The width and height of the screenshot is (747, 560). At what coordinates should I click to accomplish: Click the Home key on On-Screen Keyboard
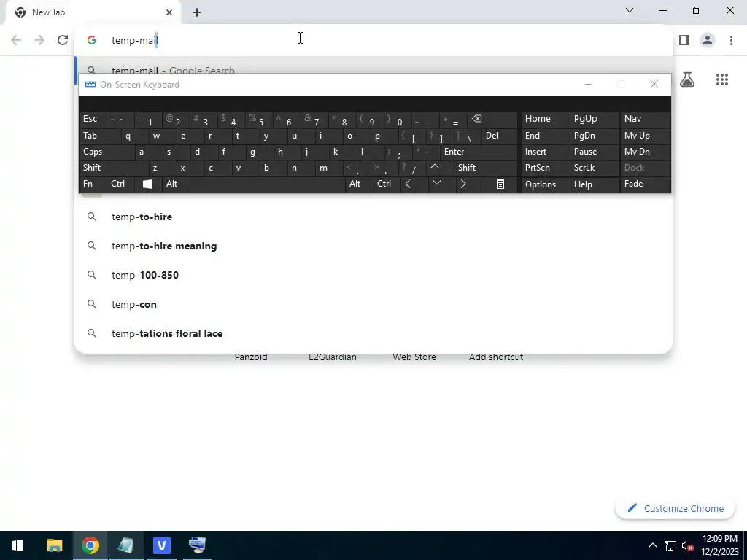(x=545, y=119)
